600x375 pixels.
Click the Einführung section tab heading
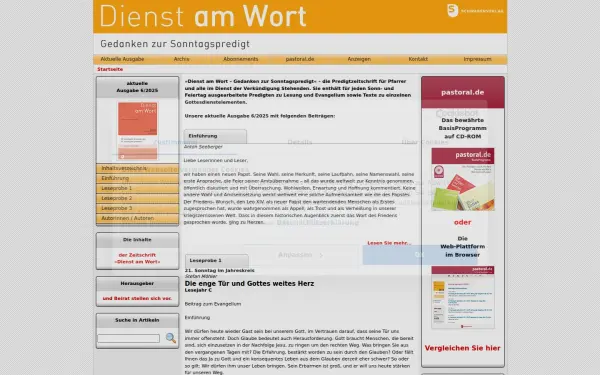click(x=215, y=136)
